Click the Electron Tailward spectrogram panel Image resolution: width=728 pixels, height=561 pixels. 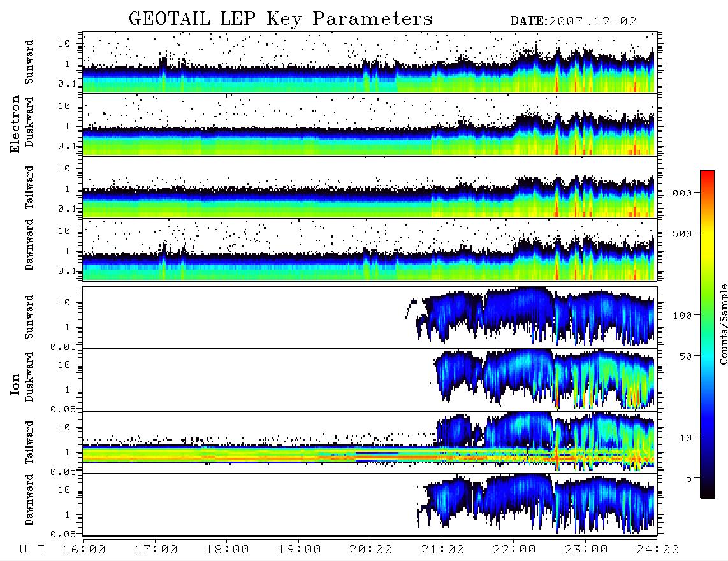(x=370, y=187)
